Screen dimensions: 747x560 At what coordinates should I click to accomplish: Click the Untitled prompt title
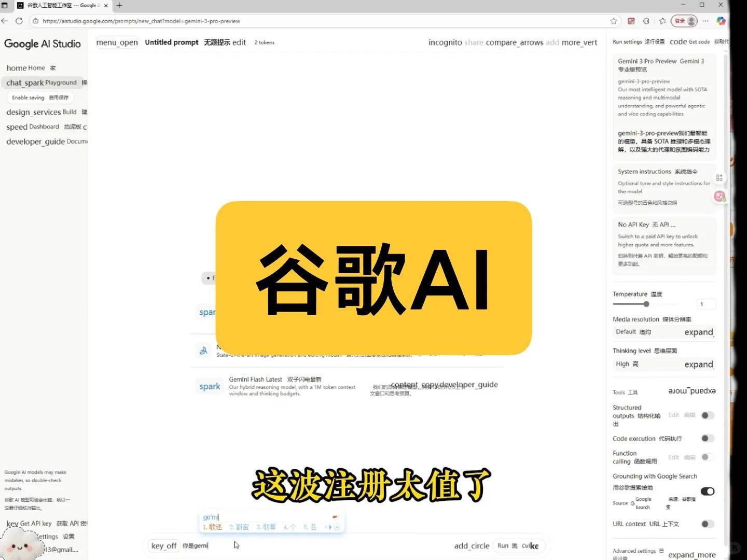tap(171, 43)
